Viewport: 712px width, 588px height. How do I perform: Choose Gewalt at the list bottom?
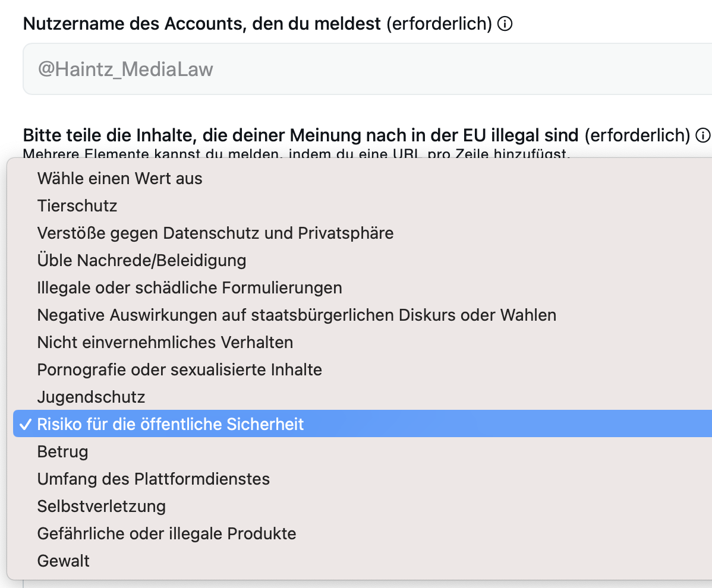[63, 561]
